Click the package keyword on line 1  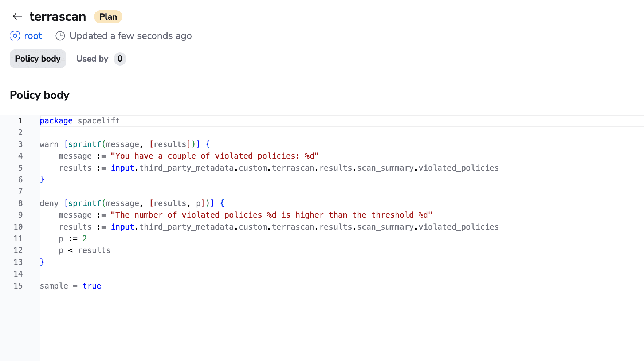[56, 120]
